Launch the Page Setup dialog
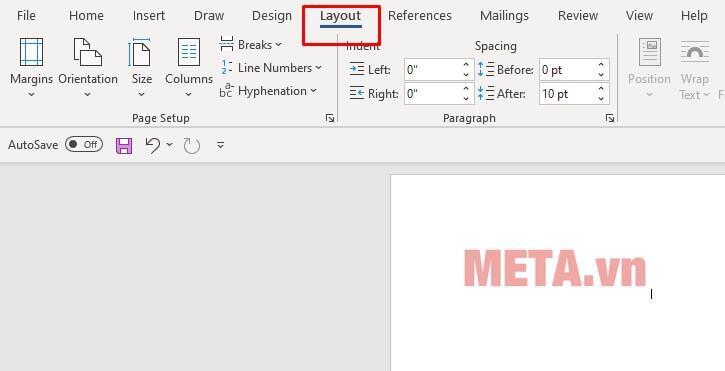 330,118
